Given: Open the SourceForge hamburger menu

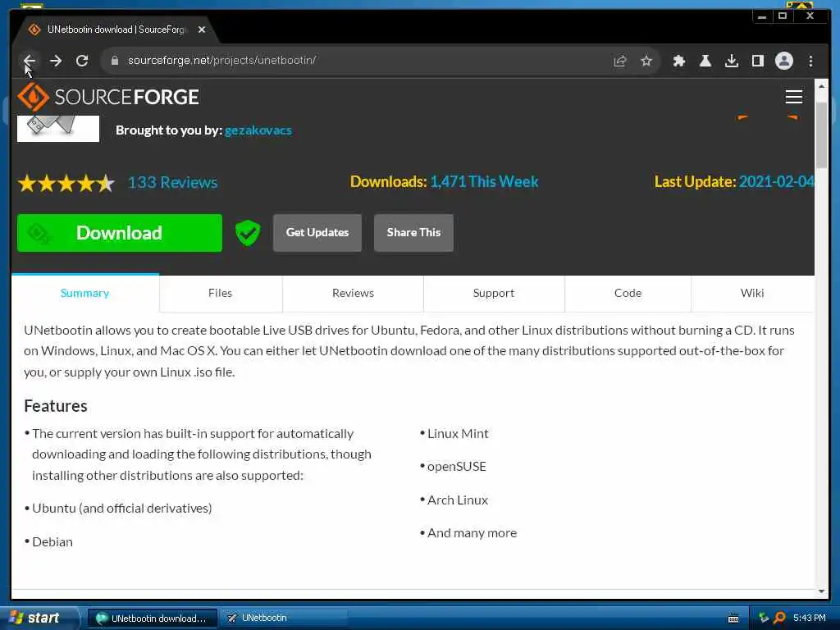Looking at the screenshot, I should coord(793,97).
